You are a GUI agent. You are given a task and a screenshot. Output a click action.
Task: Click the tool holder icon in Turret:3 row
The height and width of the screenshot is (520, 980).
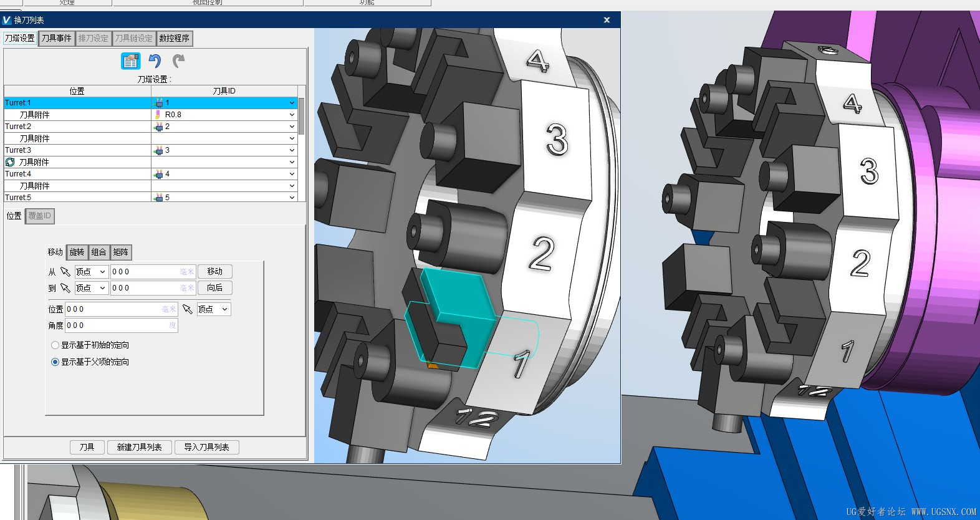[158, 150]
